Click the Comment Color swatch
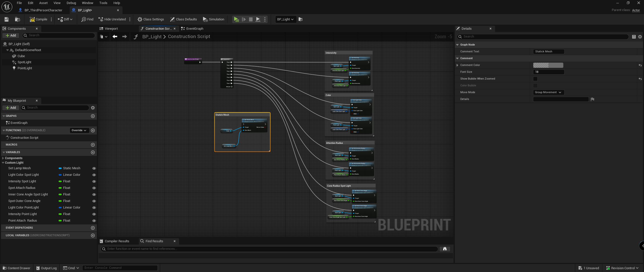 click(x=548, y=65)
